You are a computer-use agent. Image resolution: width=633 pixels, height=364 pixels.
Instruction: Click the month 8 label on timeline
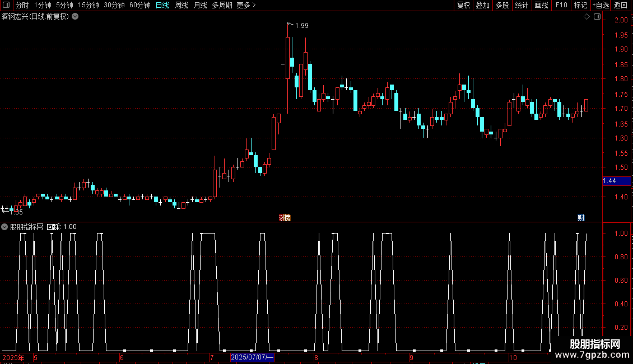click(316, 357)
